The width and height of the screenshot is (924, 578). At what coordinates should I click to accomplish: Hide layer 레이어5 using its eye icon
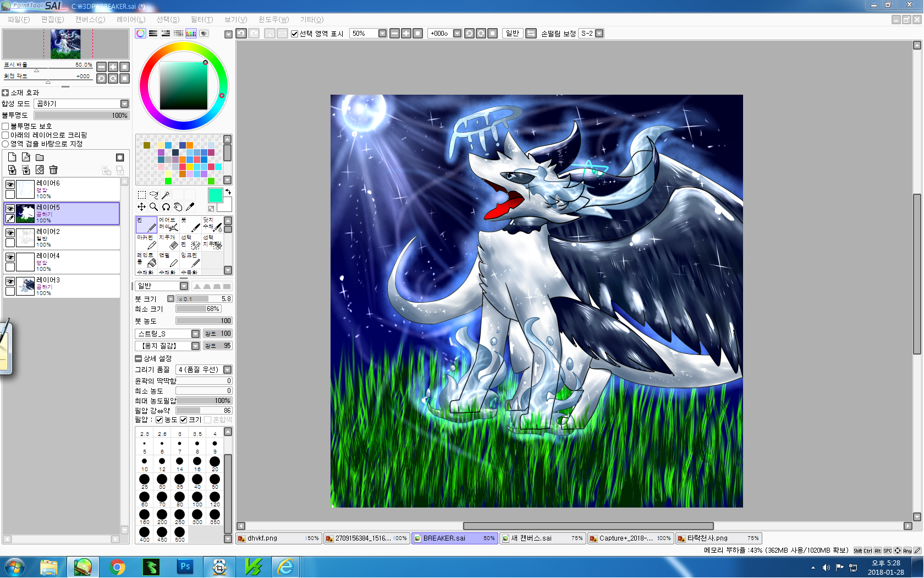(10, 209)
